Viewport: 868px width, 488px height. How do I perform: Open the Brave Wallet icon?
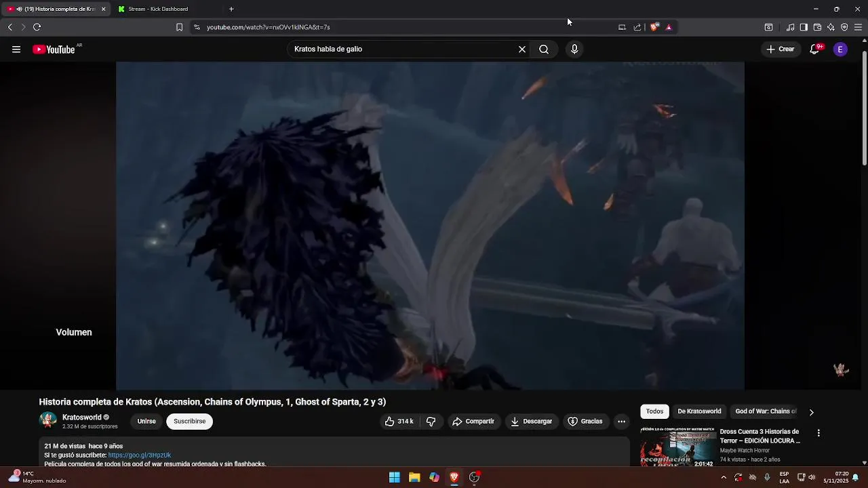point(817,27)
